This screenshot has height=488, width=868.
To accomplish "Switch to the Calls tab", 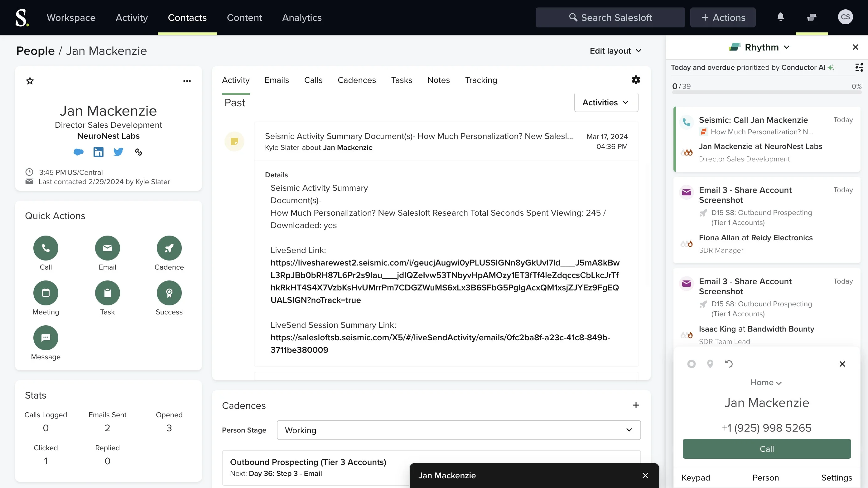I will [313, 80].
